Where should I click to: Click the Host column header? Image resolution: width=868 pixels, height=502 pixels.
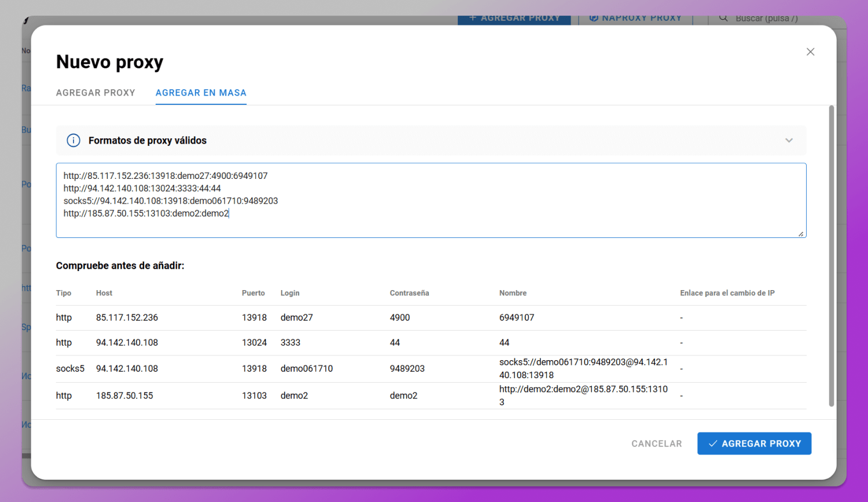[104, 293]
